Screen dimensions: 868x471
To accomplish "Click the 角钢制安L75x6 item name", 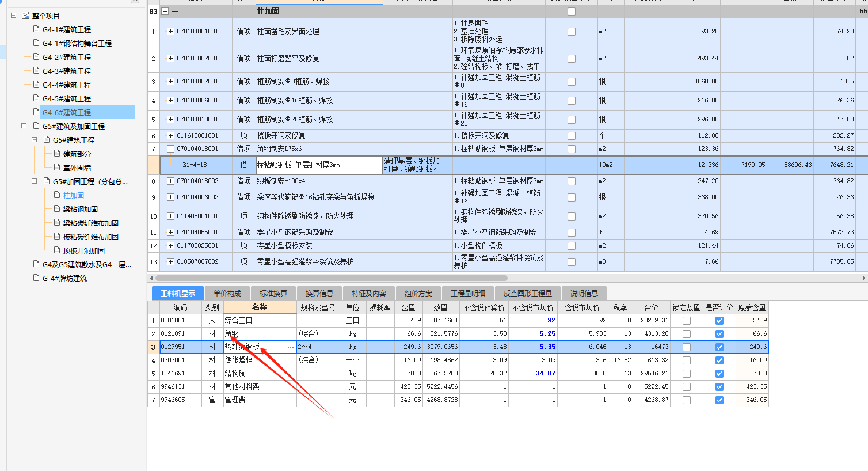I will [280, 149].
